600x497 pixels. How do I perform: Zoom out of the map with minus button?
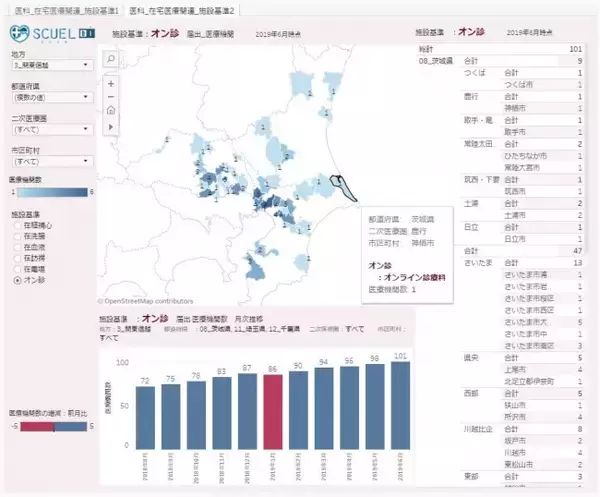click(110, 96)
